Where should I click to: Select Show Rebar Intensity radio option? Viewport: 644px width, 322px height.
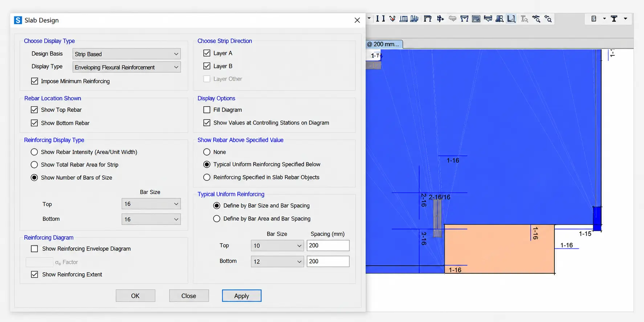coord(34,152)
